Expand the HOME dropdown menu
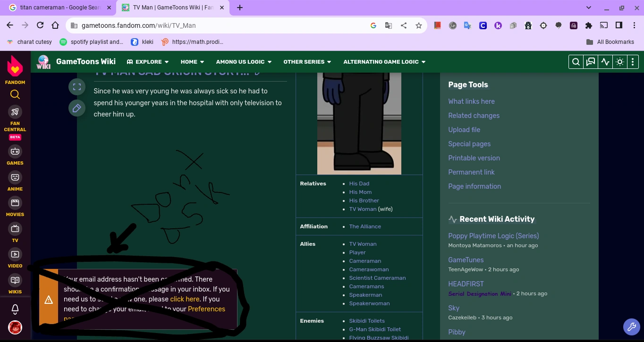This screenshot has height=342, width=644. coord(192,62)
